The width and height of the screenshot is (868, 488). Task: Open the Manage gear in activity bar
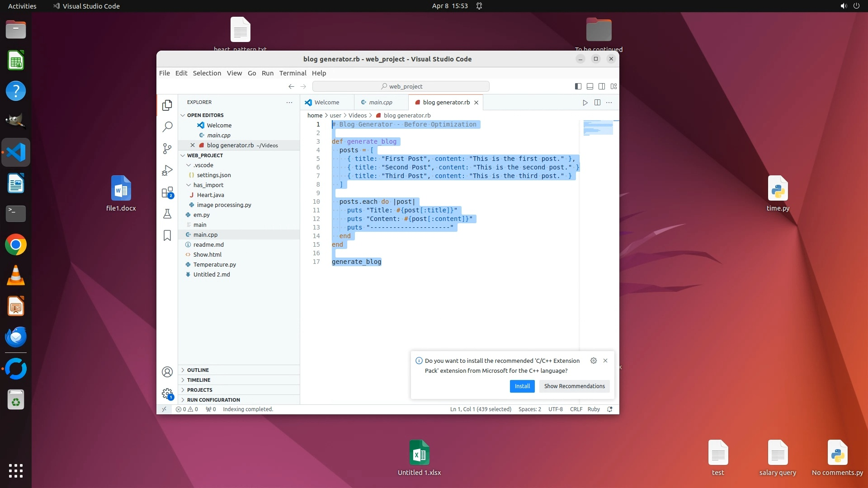(x=167, y=394)
